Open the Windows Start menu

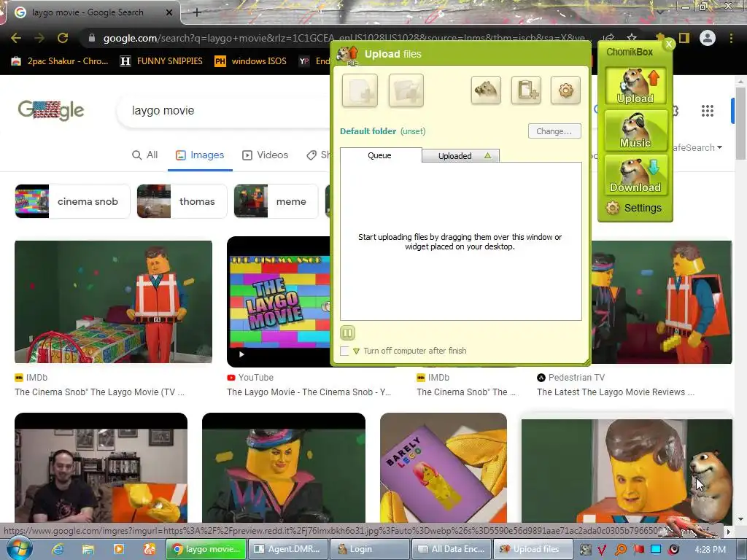(20, 548)
